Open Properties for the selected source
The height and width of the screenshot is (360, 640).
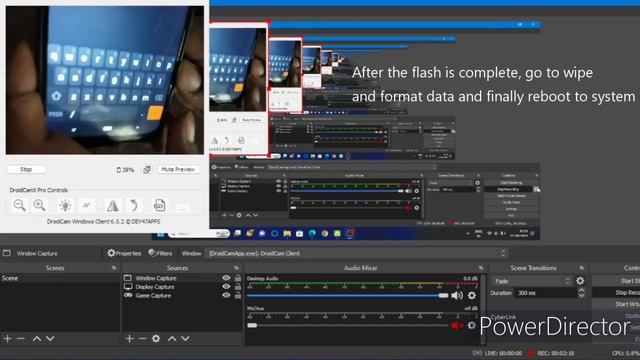click(124, 253)
